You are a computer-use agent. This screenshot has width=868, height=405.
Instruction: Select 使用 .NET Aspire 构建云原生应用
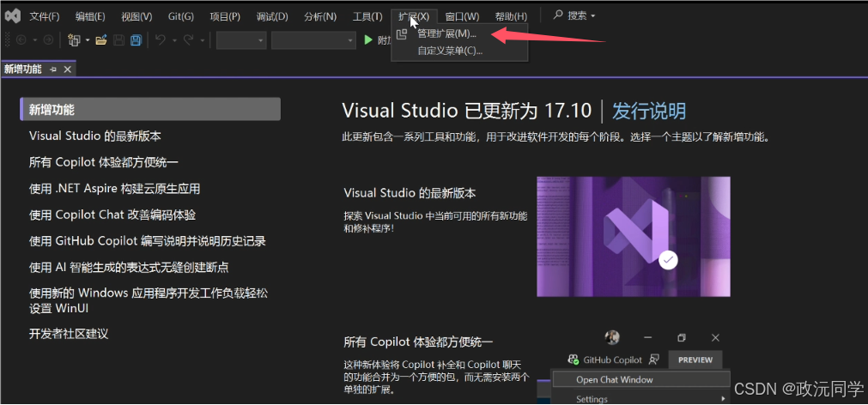[x=114, y=189]
